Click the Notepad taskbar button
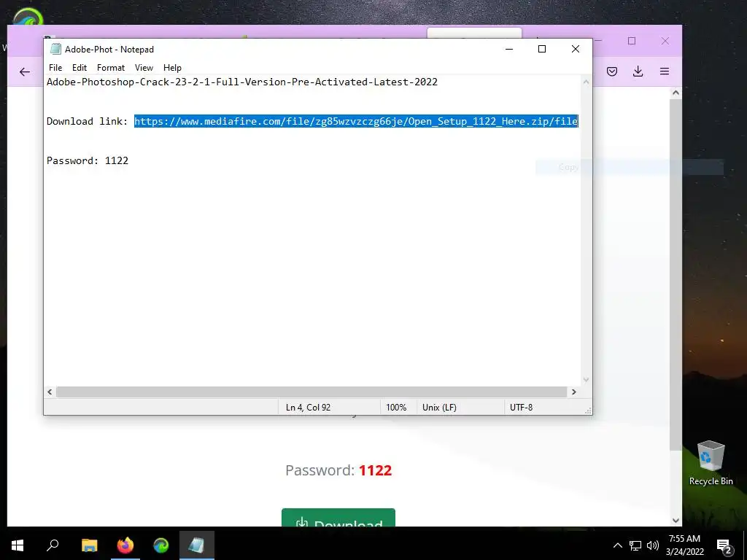 197,545
